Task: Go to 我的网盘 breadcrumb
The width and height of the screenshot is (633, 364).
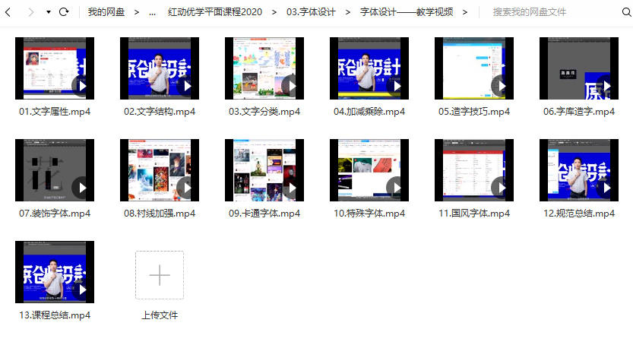Action: (x=106, y=12)
